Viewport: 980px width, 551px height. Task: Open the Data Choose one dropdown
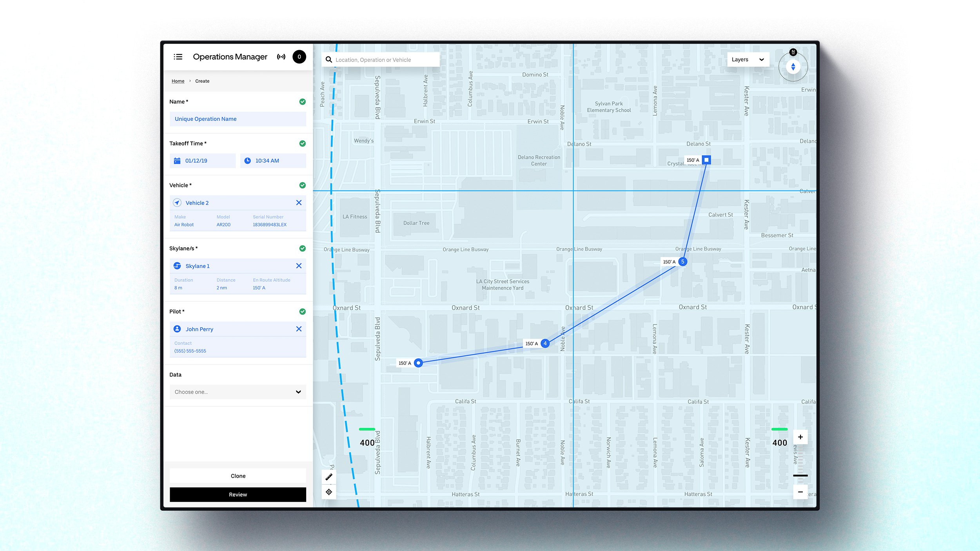[x=238, y=392]
